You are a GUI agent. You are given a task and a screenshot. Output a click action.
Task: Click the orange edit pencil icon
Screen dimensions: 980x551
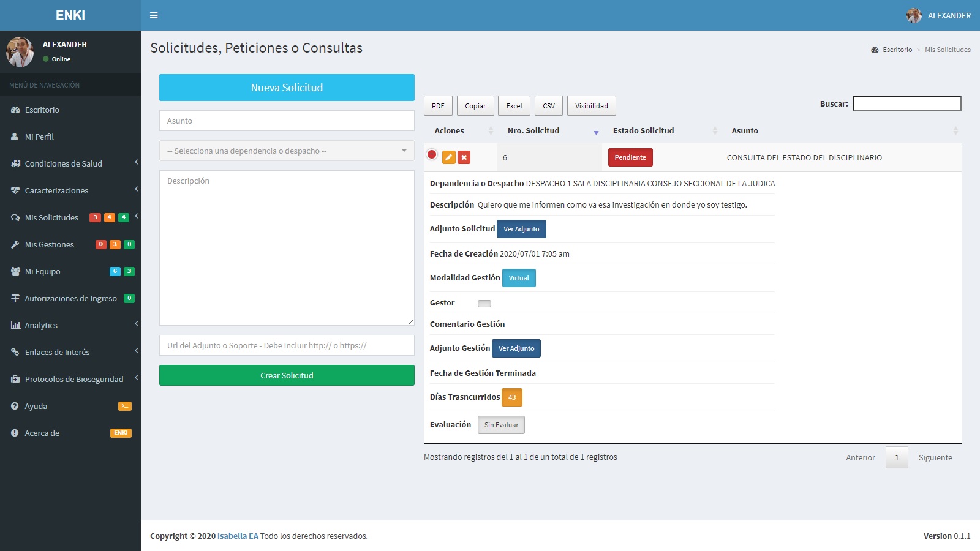[448, 158]
